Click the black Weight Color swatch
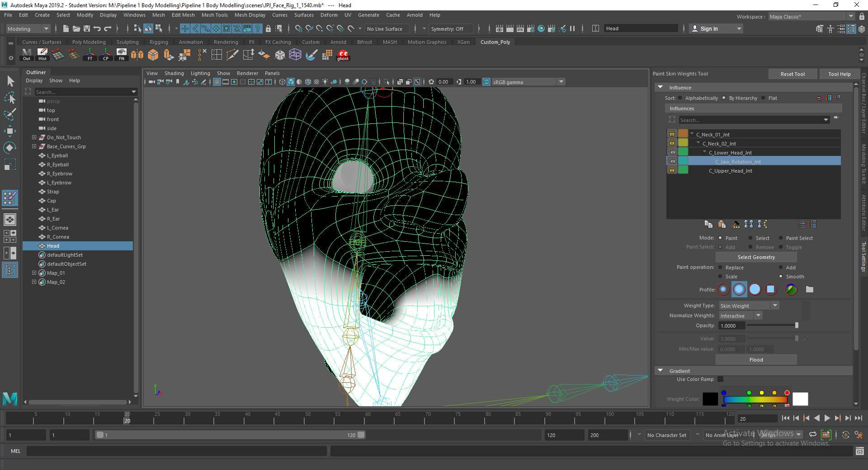 pos(710,399)
